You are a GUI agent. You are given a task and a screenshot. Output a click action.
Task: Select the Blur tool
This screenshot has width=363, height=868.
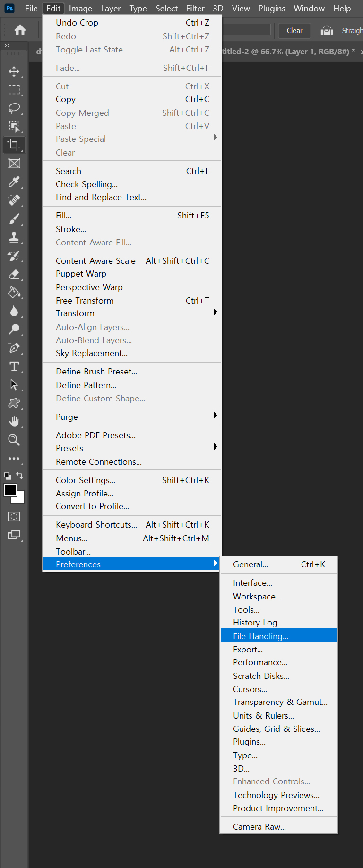pyautogui.click(x=14, y=311)
